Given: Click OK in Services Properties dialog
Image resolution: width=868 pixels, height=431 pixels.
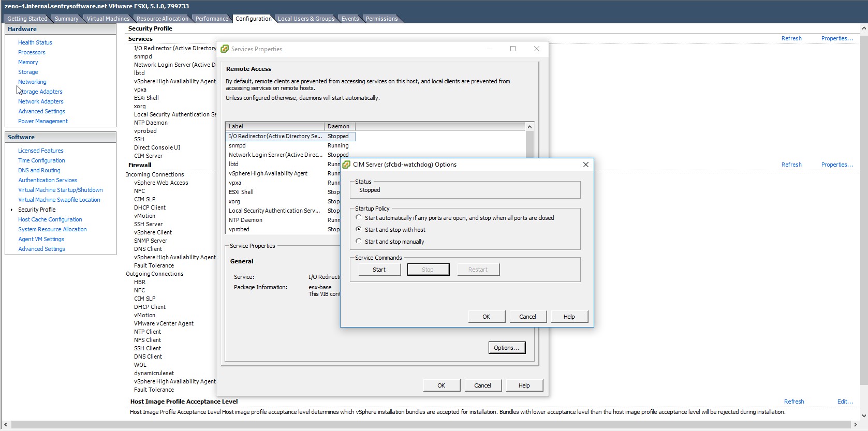Looking at the screenshot, I should point(442,385).
